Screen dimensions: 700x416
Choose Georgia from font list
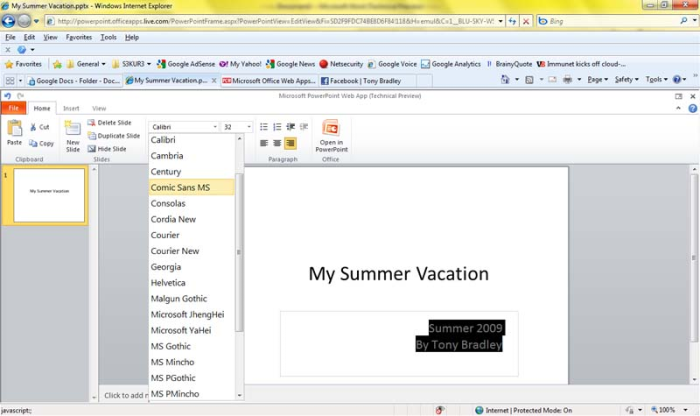(x=192, y=267)
